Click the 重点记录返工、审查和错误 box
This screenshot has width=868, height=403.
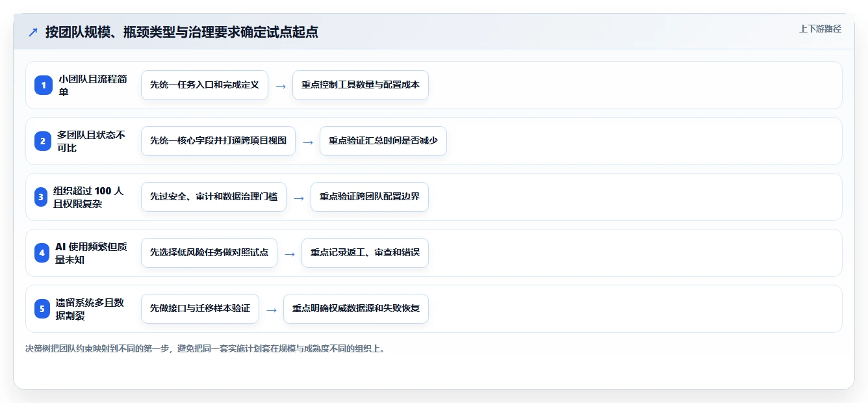tap(365, 253)
